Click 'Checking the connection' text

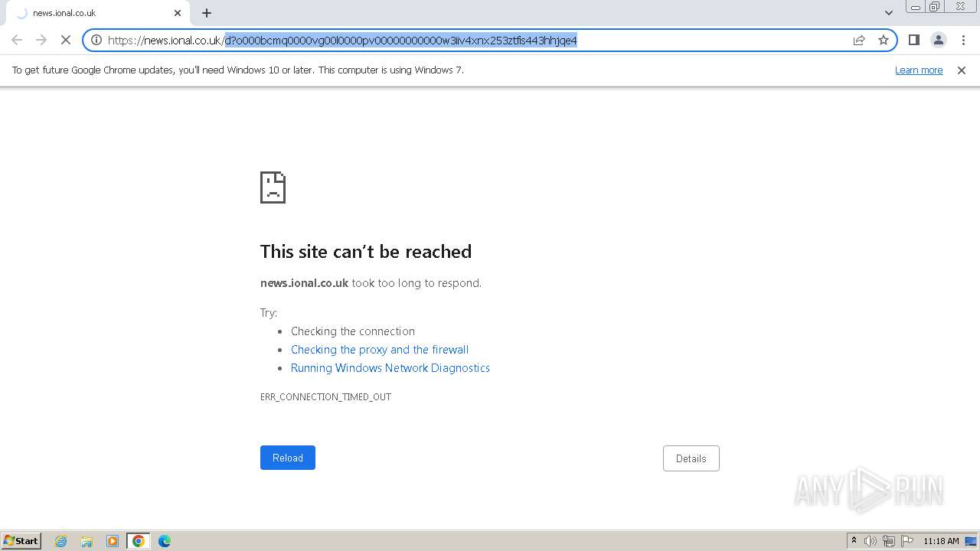tap(353, 331)
